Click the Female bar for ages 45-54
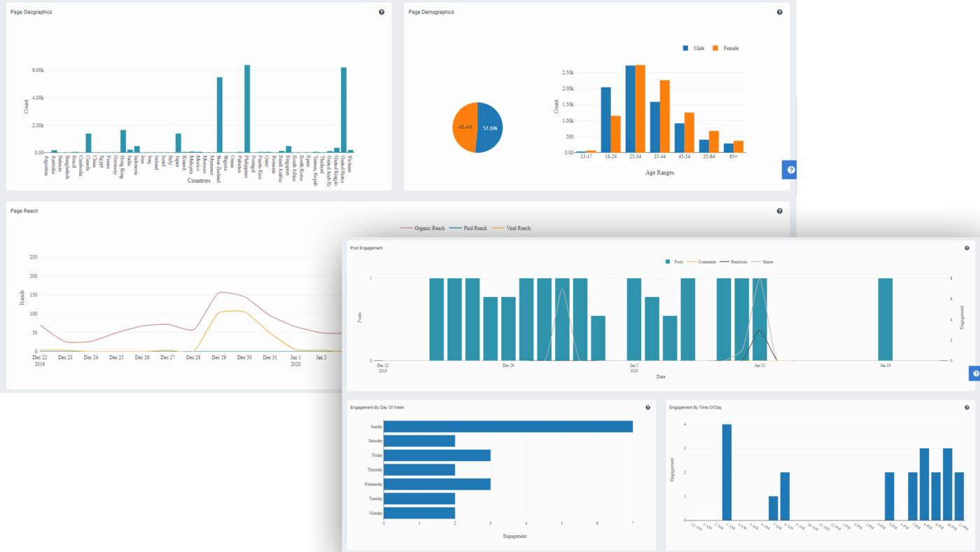Image resolution: width=980 pixels, height=552 pixels. click(689, 132)
